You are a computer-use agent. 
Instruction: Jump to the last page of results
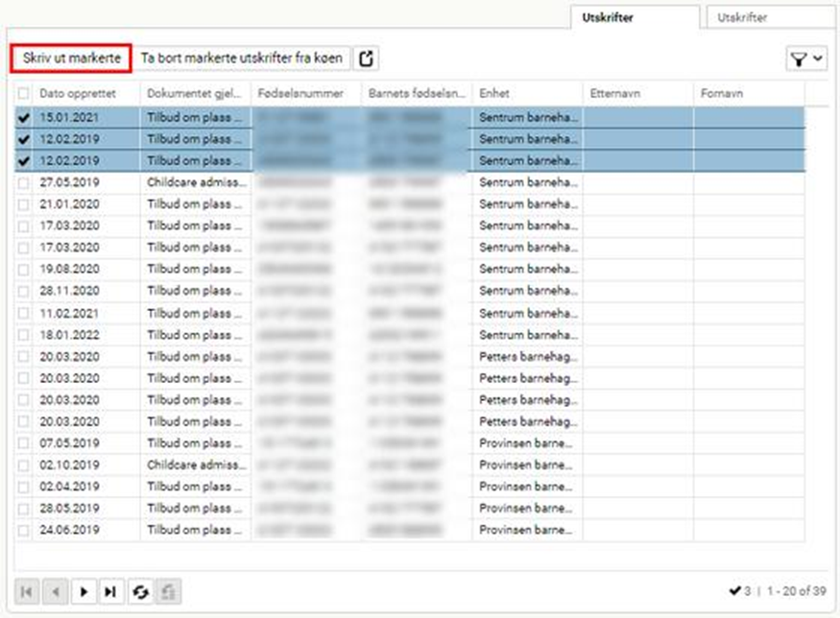point(111,592)
